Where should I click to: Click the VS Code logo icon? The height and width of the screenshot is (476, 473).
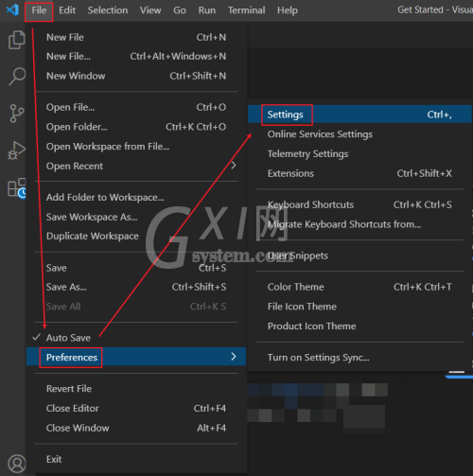pos(12,10)
